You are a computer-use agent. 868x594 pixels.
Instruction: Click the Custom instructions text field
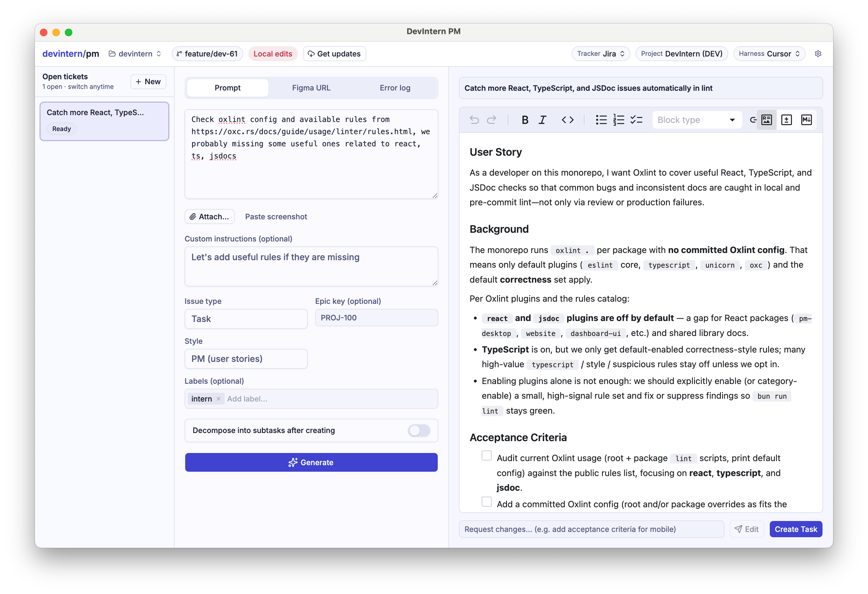(311, 266)
